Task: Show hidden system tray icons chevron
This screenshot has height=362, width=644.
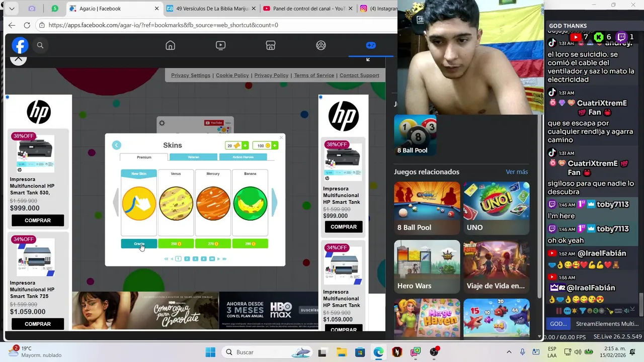Action: pos(509,352)
